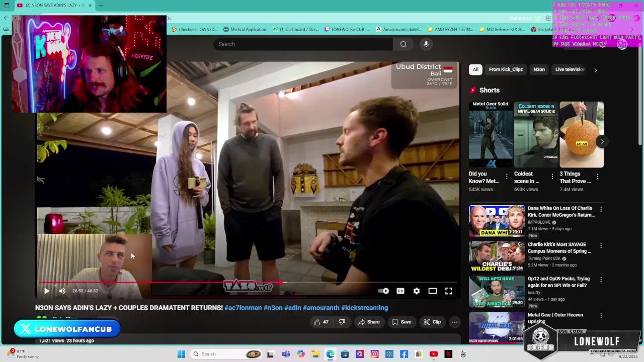Select the Live television chip
Screen dimensions: 644x362
pos(570,69)
